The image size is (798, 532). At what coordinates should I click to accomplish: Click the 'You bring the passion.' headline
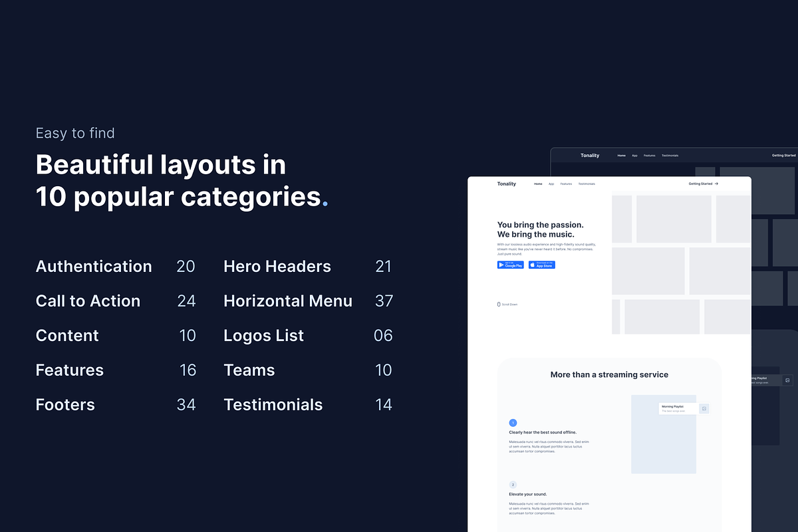coord(541,225)
